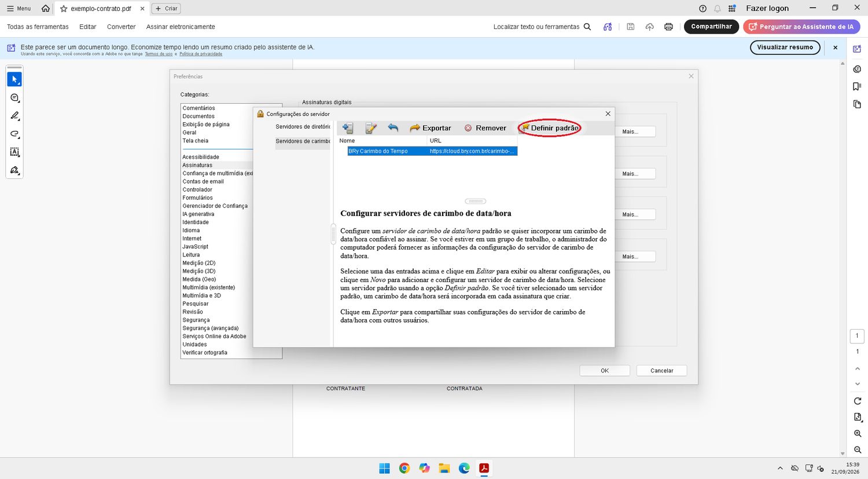
Task: Choose Segurança (avançada) in categories list
Action: click(211, 328)
